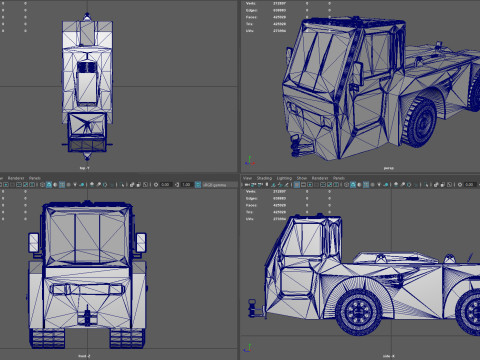Click Isolate Select icon in side panel toolbar
480x360 pixels.
(427, 185)
